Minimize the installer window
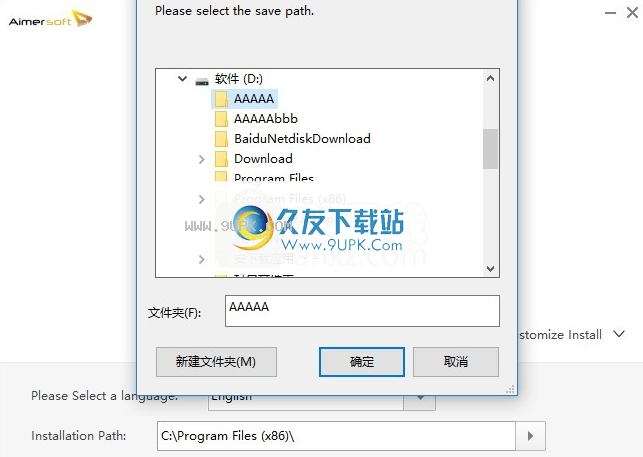 pos(610,13)
